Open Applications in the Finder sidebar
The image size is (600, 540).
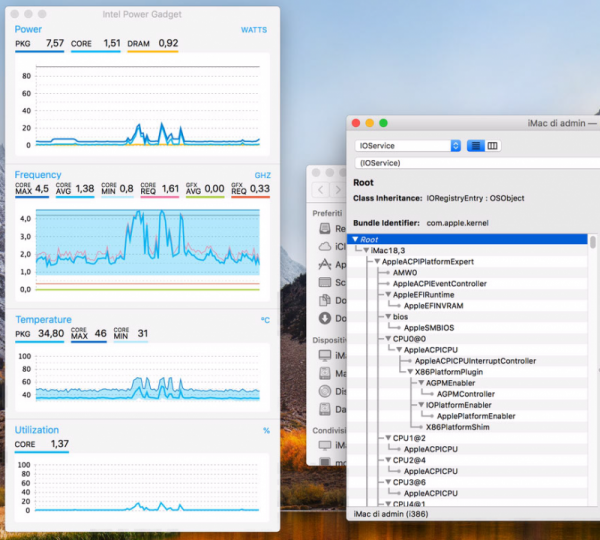point(332,264)
